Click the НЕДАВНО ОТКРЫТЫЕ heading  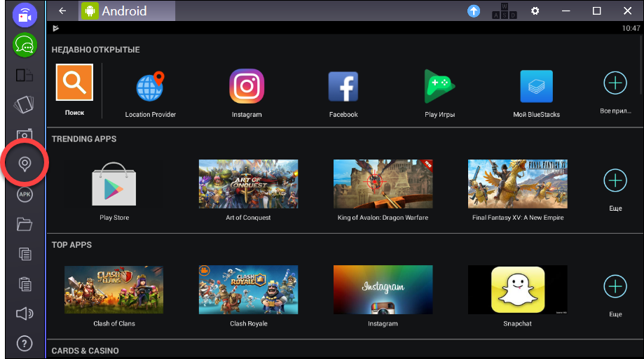coord(95,50)
